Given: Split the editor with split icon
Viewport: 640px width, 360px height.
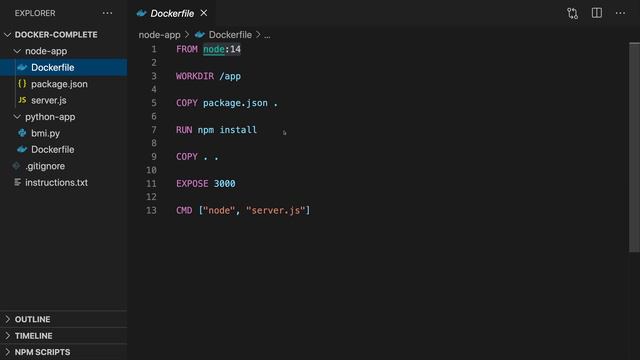Looking at the screenshot, I should [x=596, y=13].
